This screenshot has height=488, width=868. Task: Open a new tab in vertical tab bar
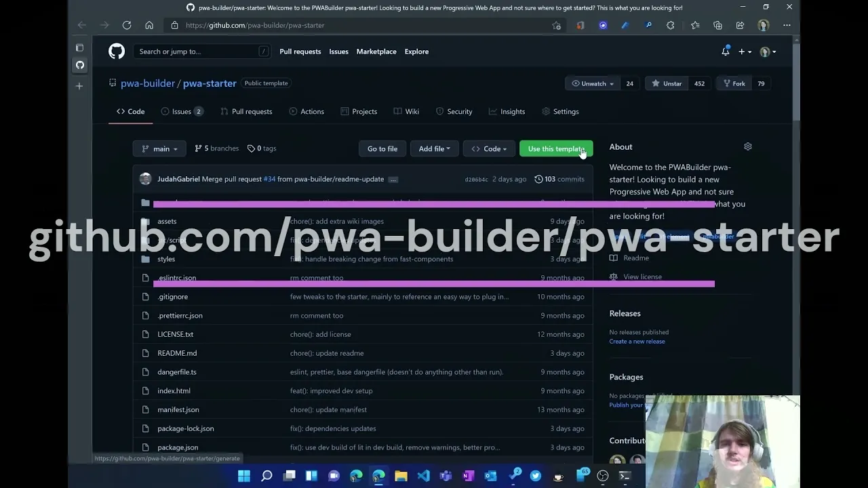(79, 86)
